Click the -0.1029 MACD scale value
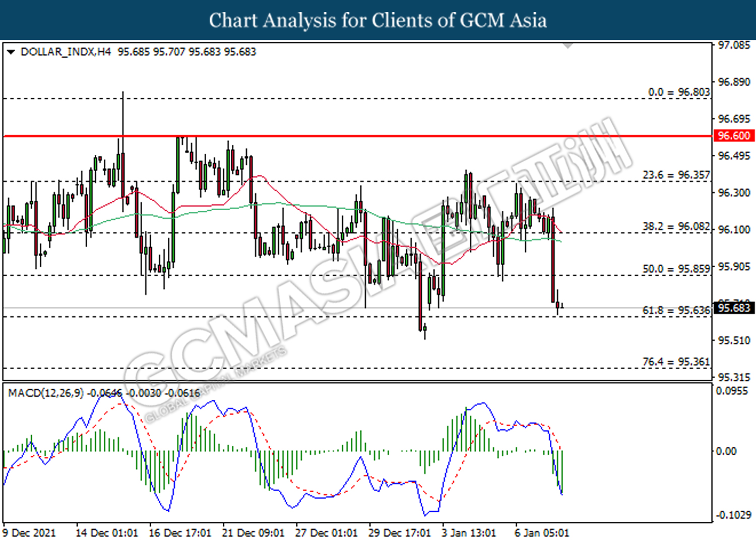This screenshot has height=540, width=756. [x=733, y=515]
